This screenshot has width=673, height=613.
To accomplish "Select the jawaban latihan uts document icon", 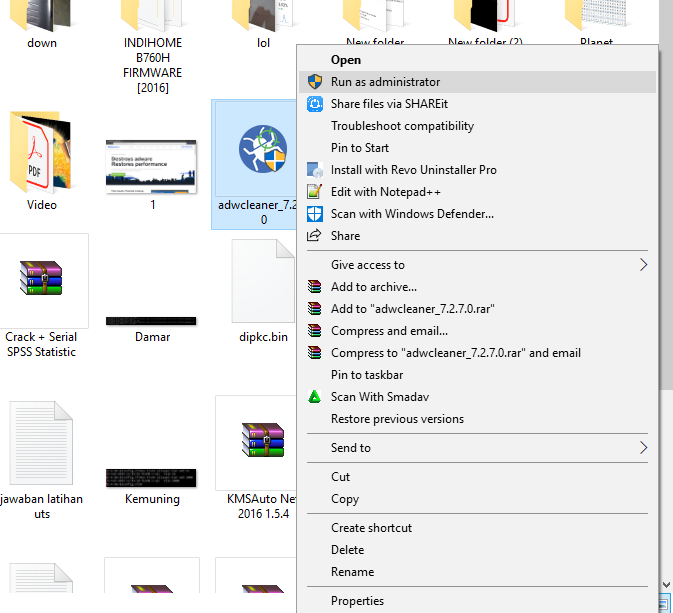I will pos(41,443).
